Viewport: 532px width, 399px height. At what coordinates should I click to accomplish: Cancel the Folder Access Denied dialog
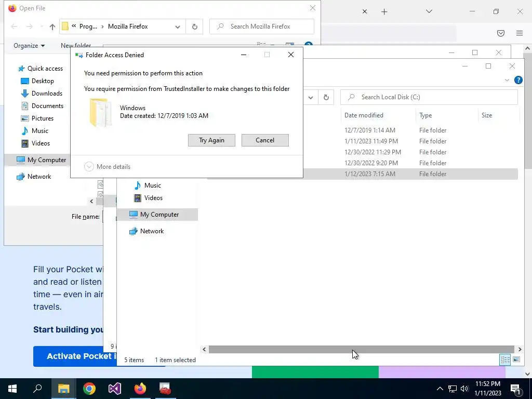[x=265, y=140]
